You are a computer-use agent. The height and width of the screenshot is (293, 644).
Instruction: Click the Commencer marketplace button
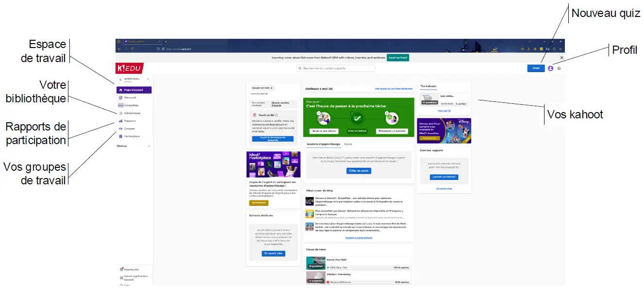(x=259, y=203)
